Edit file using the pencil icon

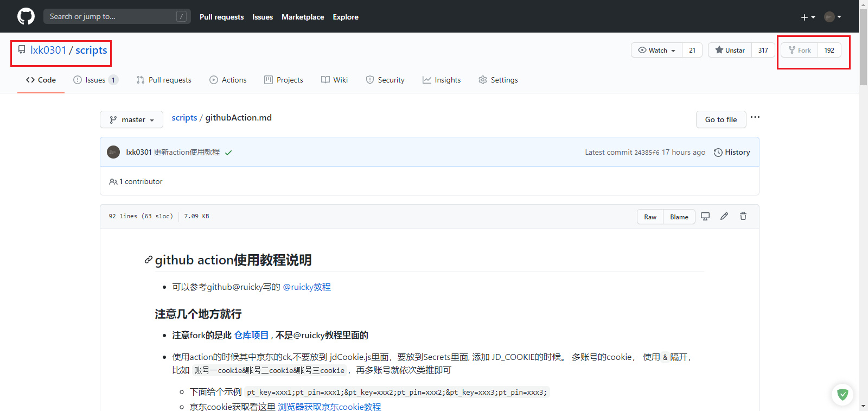[724, 216]
